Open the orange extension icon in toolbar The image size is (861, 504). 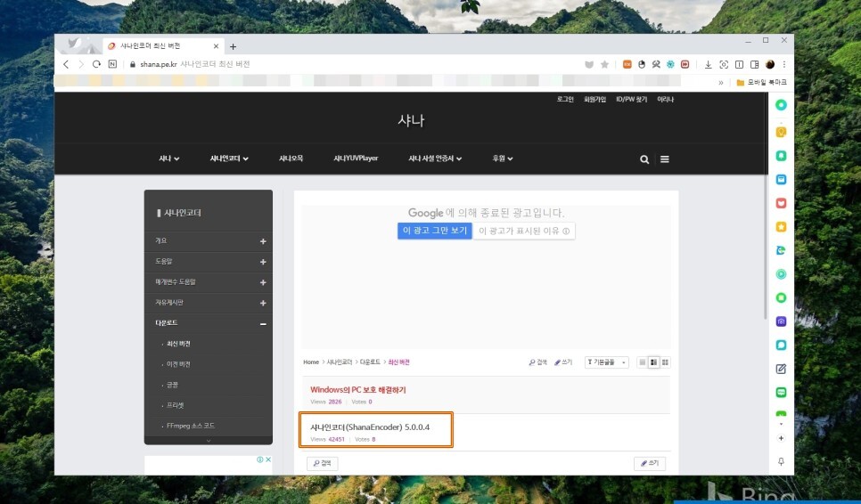click(627, 64)
